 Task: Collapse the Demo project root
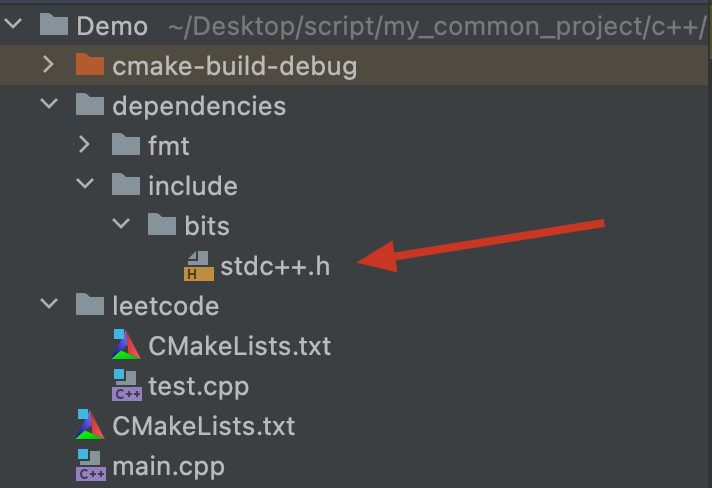point(13,23)
